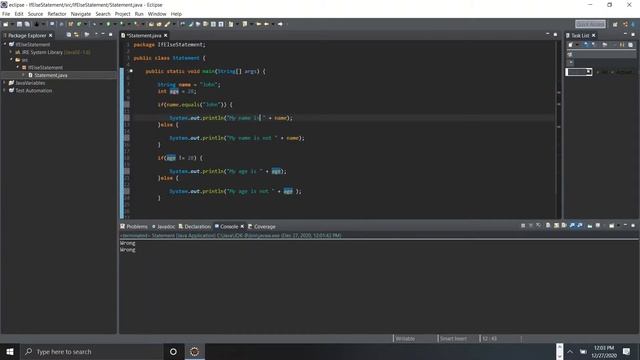Click the Quick Access search field
The height and width of the screenshot is (360, 640).
[590, 24]
